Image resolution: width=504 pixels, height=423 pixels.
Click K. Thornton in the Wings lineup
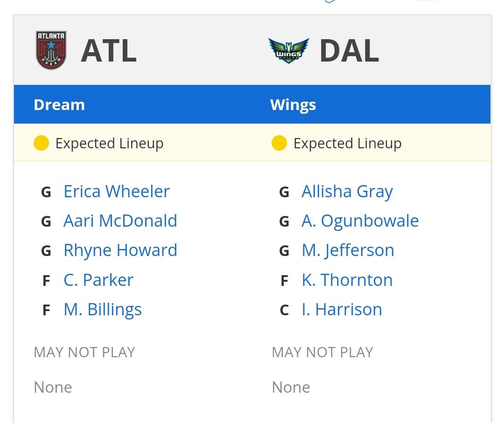tap(347, 280)
